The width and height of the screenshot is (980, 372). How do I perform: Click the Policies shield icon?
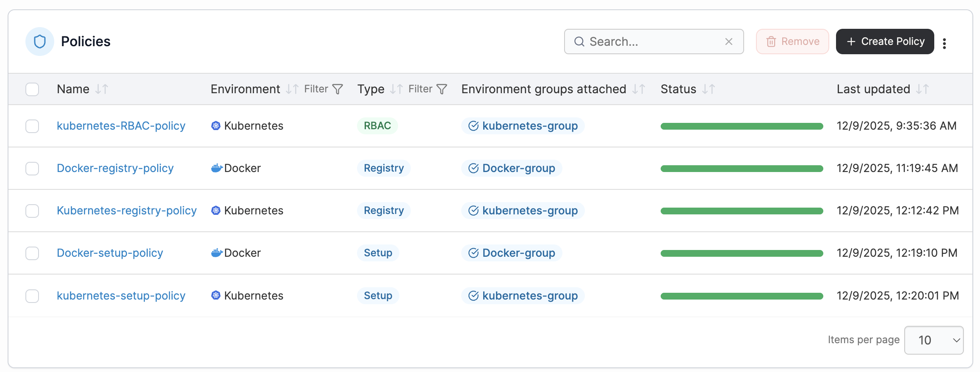click(x=40, y=42)
